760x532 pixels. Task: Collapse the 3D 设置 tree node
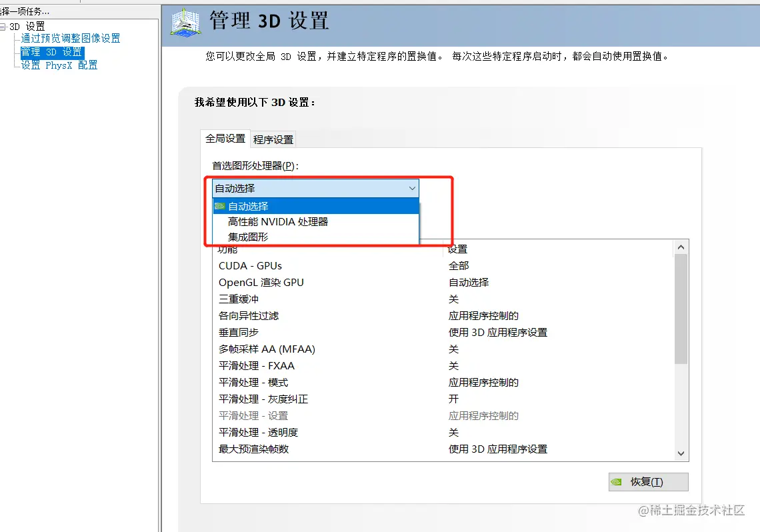3,27
